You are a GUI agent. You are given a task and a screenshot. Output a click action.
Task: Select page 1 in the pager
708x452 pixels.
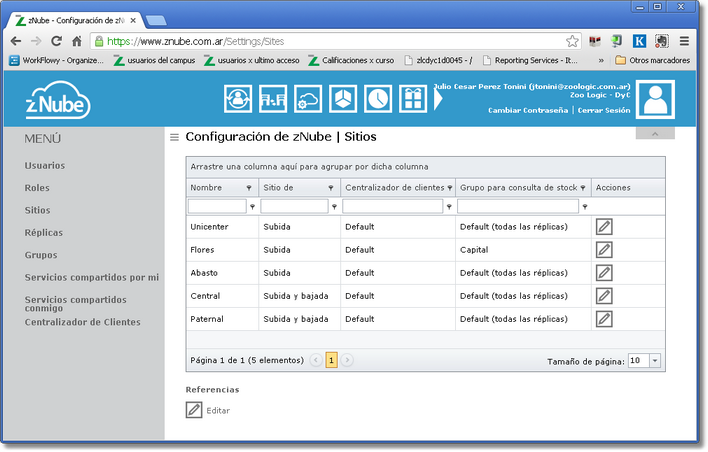[x=332, y=360]
